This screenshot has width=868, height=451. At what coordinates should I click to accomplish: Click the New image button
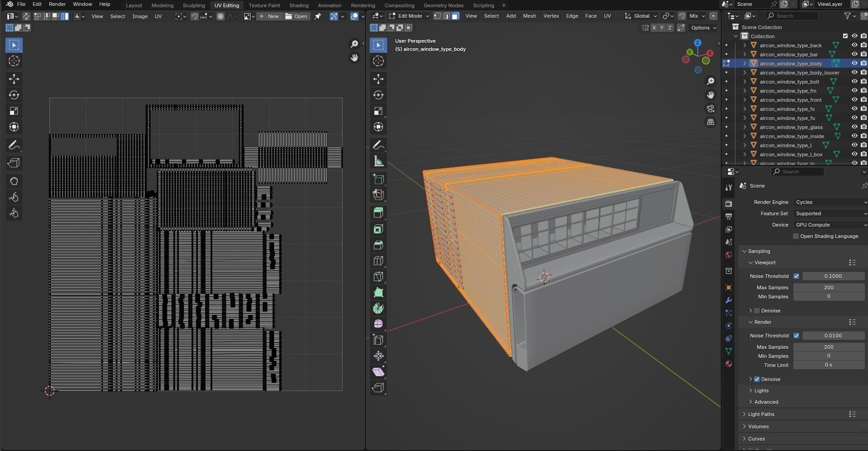point(269,16)
